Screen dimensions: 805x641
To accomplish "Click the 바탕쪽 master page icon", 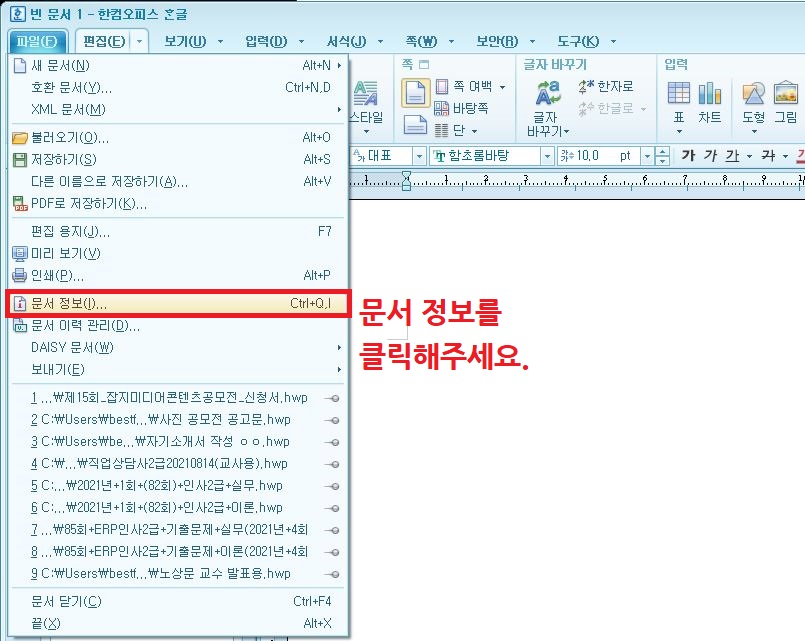I will 442,108.
